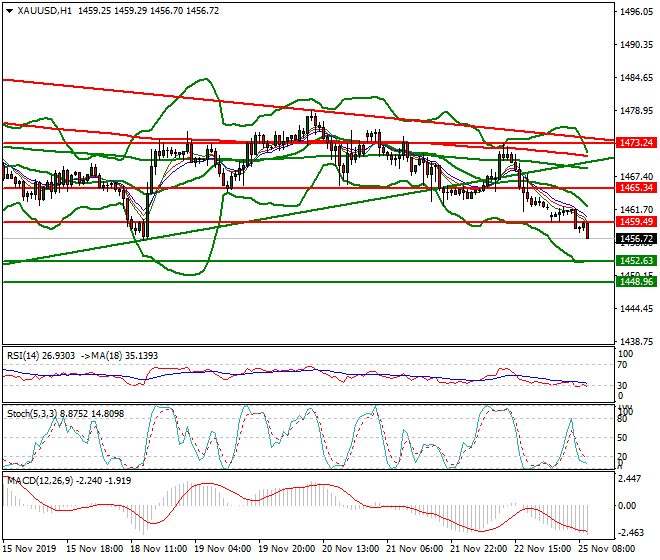Click the triangle arrow before XAUUSD,H1
660x560 pixels.
tap(9, 11)
